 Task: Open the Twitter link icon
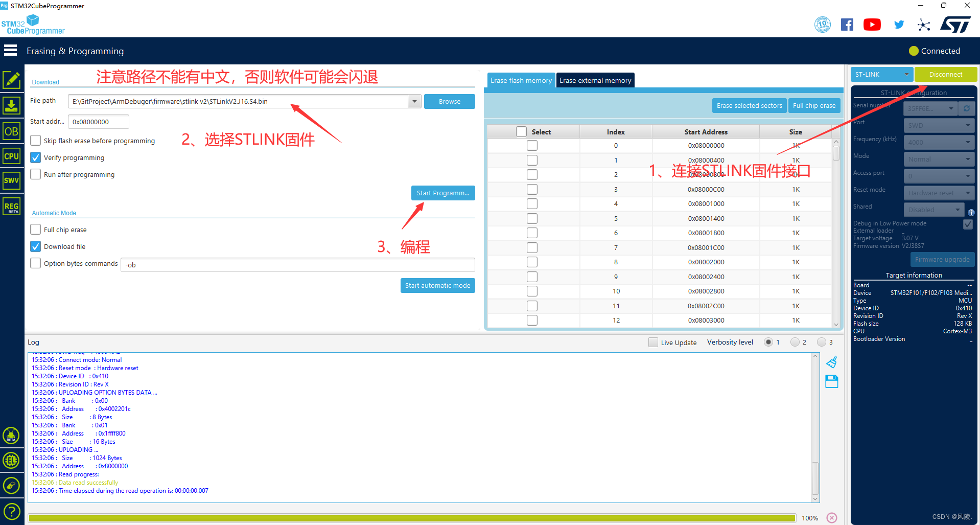point(899,25)
